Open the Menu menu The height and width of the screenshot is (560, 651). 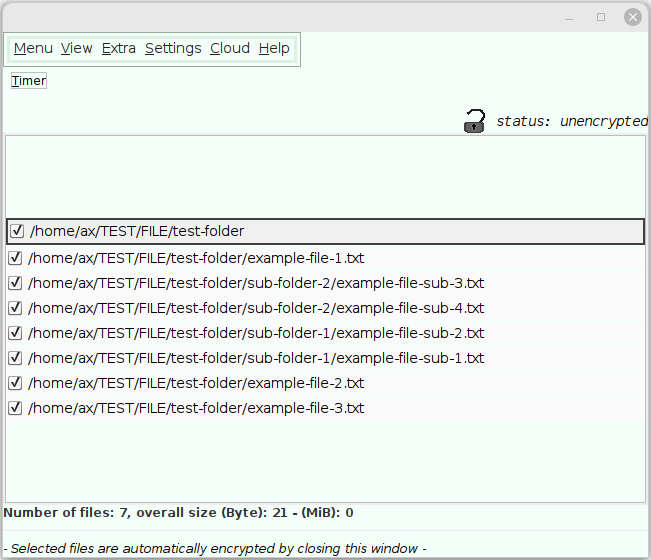pos(33,48)
